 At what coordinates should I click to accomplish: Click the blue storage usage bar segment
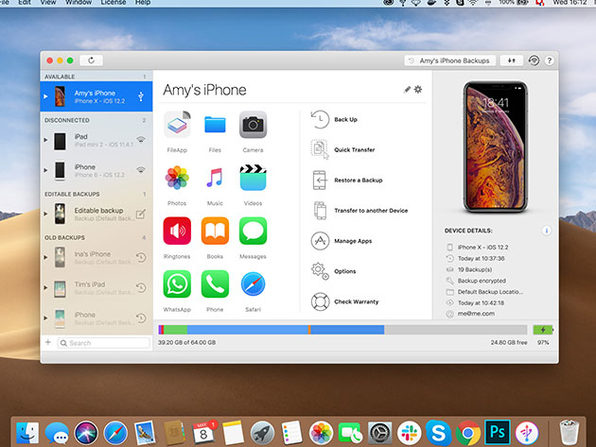click(x=247, y=330)
